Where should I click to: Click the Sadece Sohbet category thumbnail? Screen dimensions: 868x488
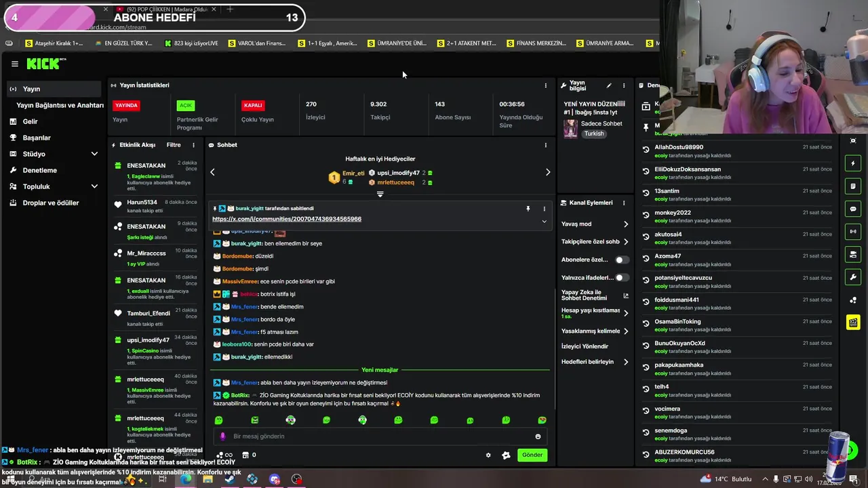pyautogui.click(x=571, y=129)
